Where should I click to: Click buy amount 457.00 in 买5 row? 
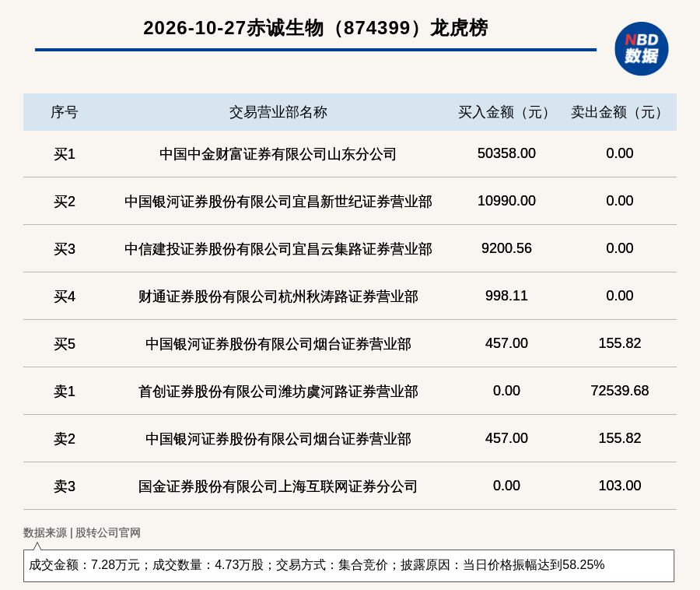[506, 343]
